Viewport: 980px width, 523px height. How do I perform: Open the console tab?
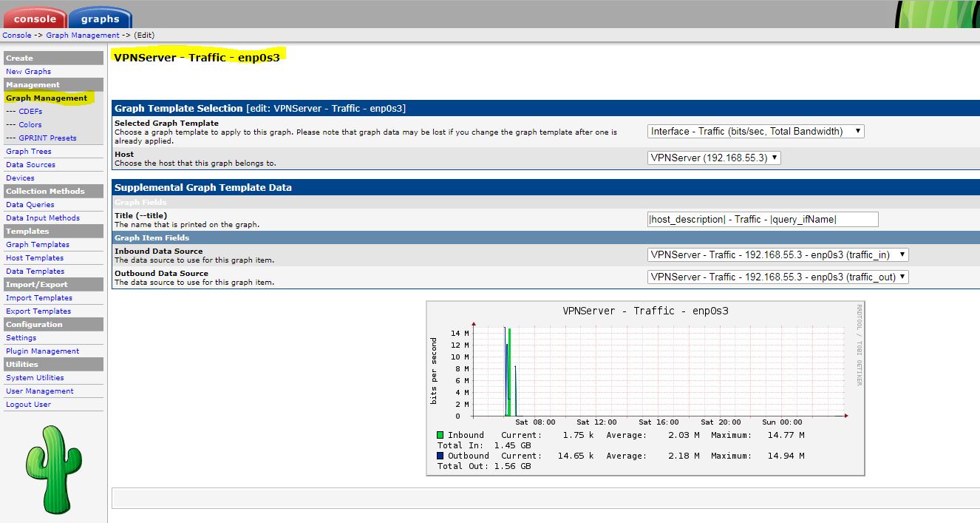[35, 18]
